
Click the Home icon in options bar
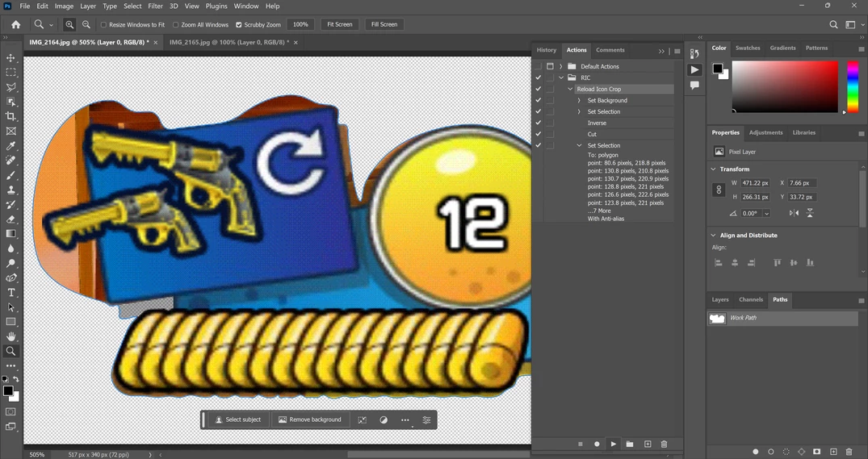click(16, 24)
